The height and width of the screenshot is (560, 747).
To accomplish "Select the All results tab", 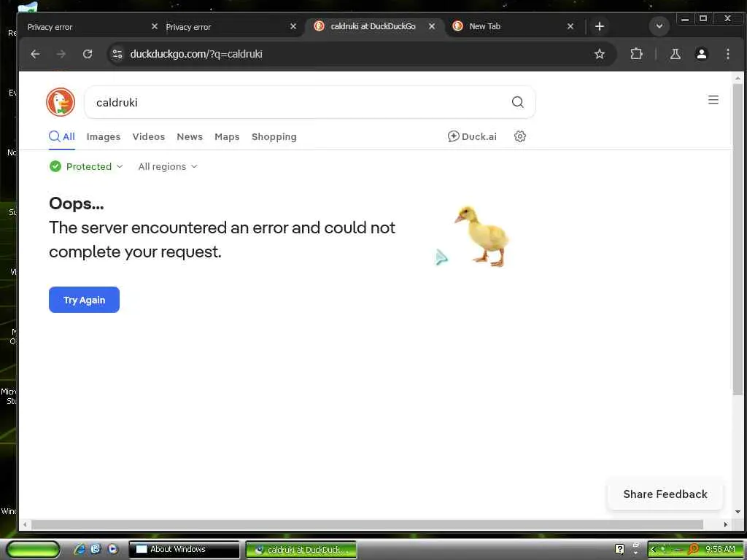I will [x=62, y=136].
